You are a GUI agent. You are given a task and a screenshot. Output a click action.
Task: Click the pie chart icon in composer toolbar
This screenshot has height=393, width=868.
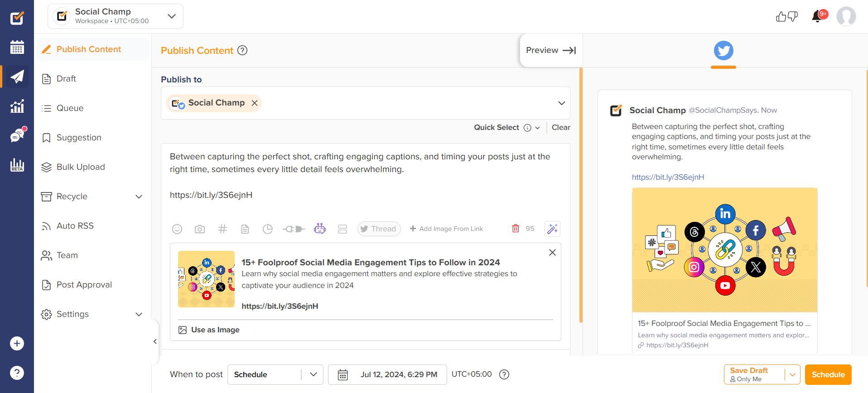click(x=268, y=229)
